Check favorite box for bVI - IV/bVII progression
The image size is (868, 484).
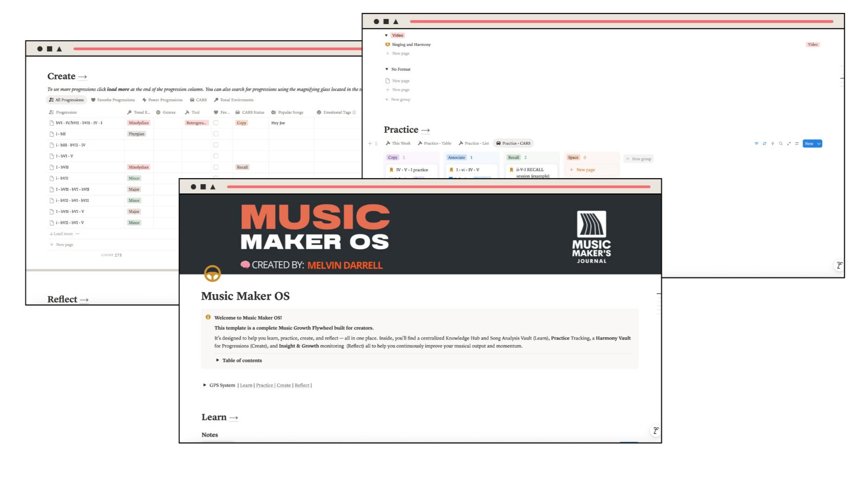[216, 123]
